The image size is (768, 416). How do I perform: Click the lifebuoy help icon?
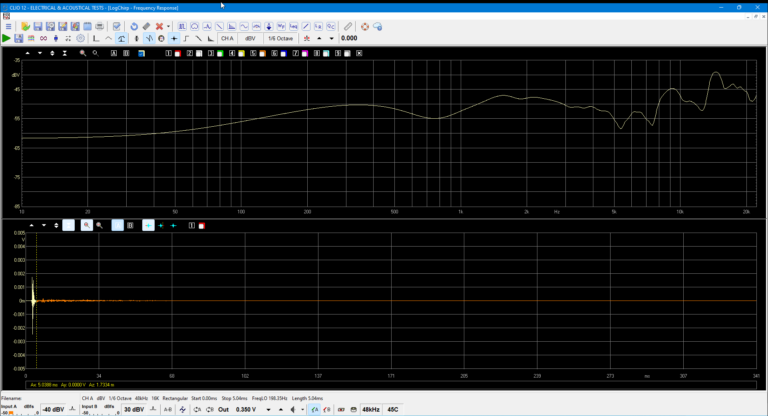tap(364, 26)
